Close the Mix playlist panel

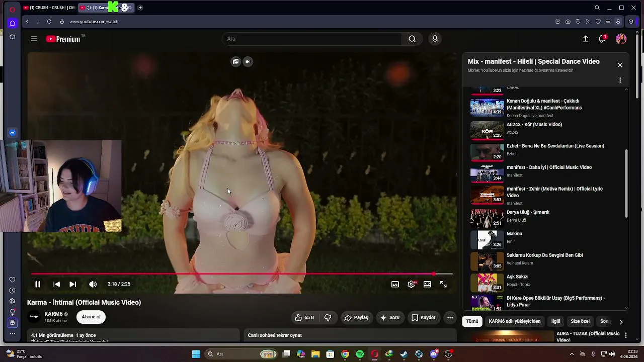(x=620, y=65)
